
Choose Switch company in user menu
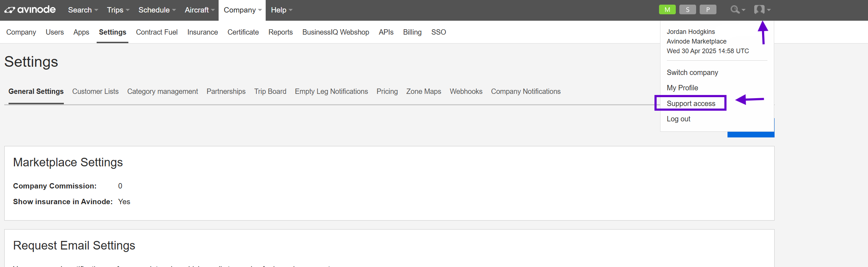click(693, 72)
